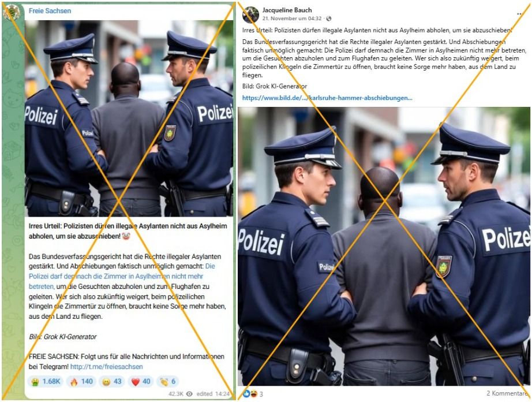Open the 2 Kommentare comments link
532x402 pixels.
click(x=508, y=393)
